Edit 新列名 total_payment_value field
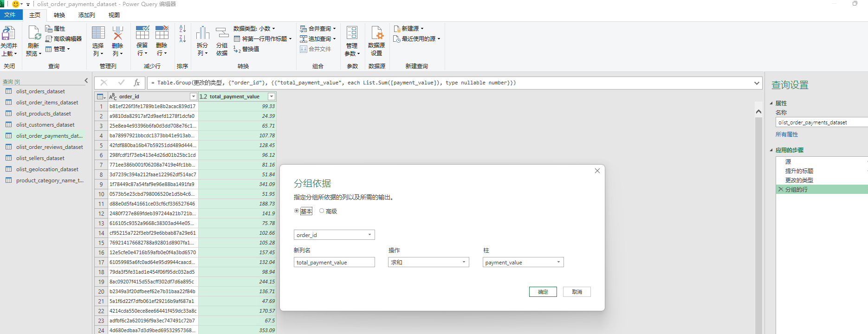This screenshot has height=334, width=868. click(x=334, y=262)
